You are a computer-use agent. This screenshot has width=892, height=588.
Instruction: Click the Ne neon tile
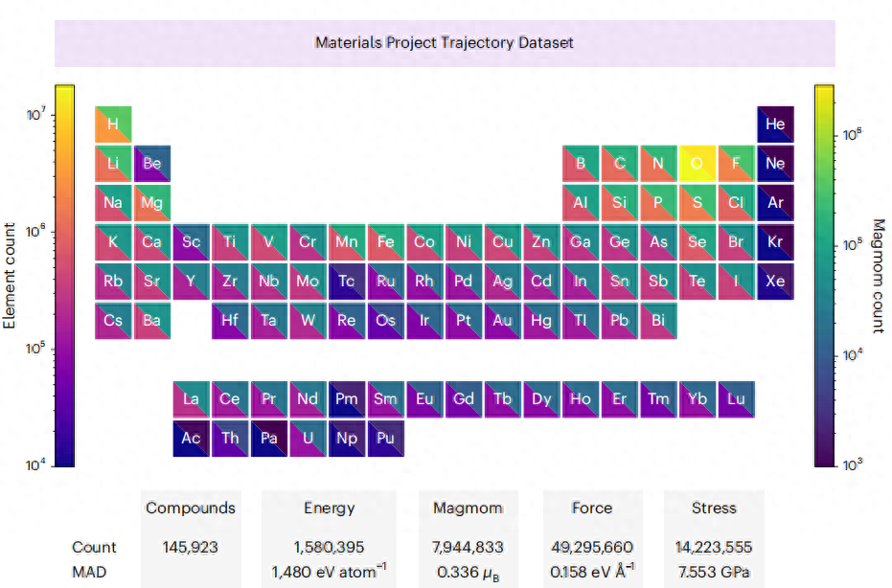775,163
